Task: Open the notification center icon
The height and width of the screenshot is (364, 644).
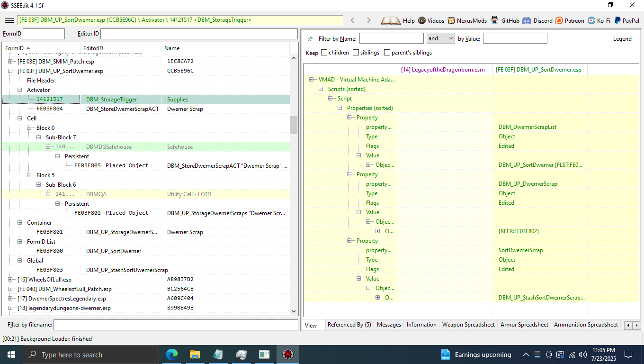Action: tap(628, 355)
